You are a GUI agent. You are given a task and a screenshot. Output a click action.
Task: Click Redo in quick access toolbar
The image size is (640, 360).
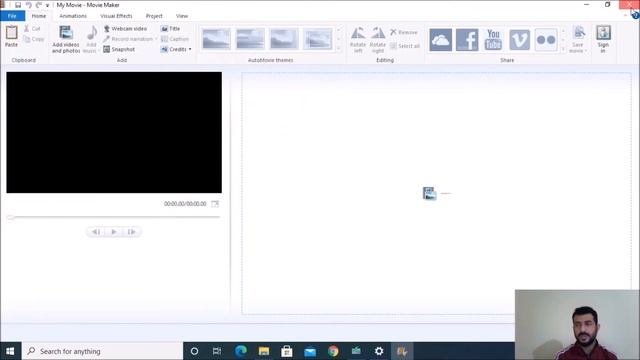coord(38,5)
